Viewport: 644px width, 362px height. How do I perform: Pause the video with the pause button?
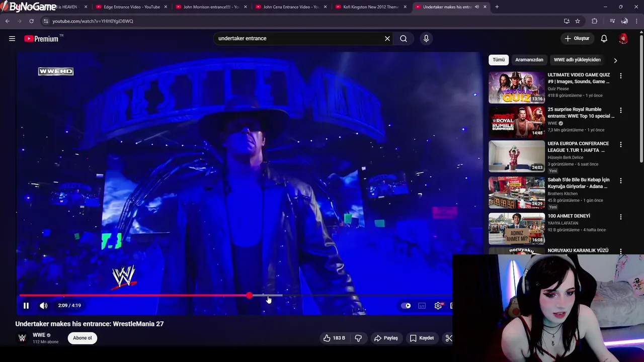coord(26,305)
